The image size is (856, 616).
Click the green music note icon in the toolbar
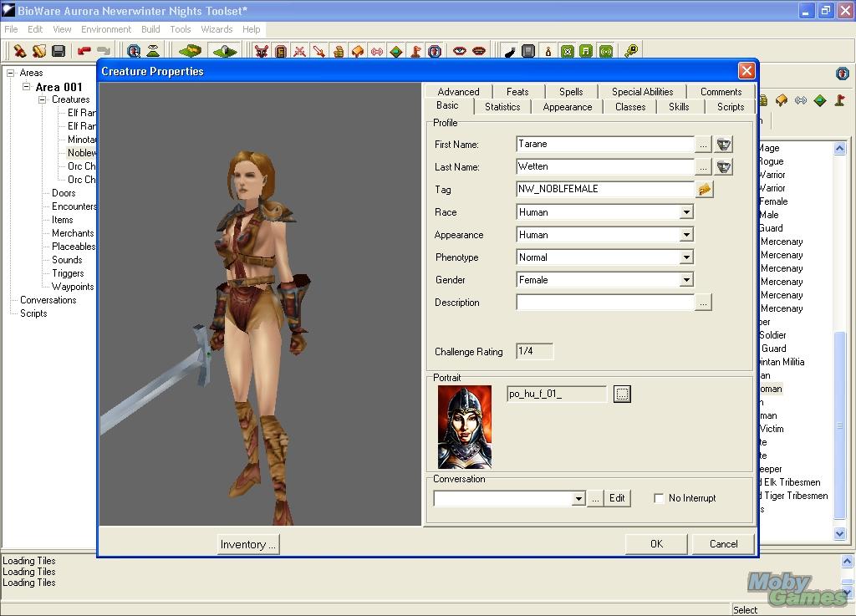click(x=586, y=51)
